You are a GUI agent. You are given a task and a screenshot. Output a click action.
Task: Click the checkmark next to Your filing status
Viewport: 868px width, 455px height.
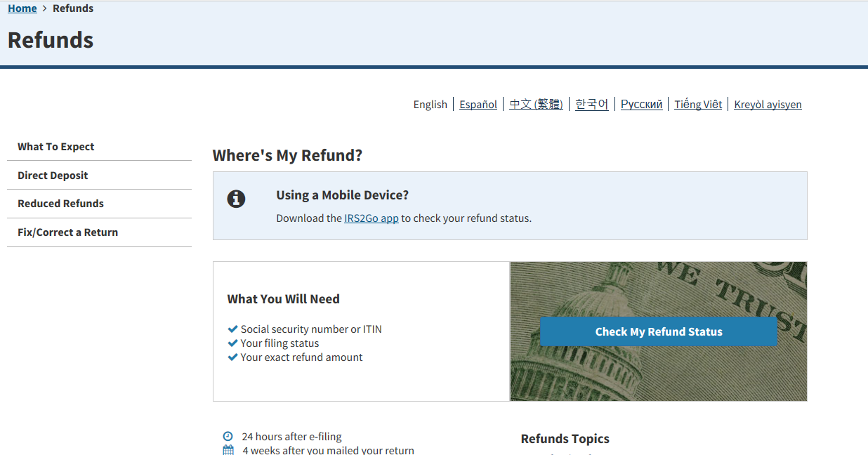[232, 343]
